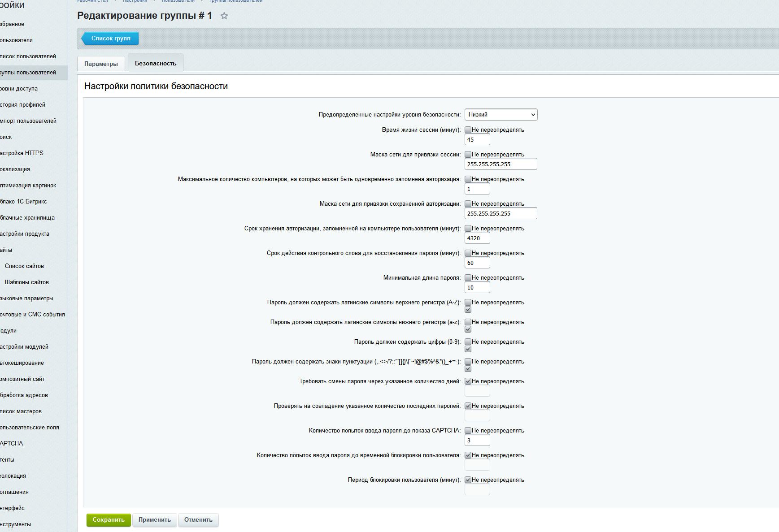Select the Безопасность tab
779x532 pixels.
(156, 63)
